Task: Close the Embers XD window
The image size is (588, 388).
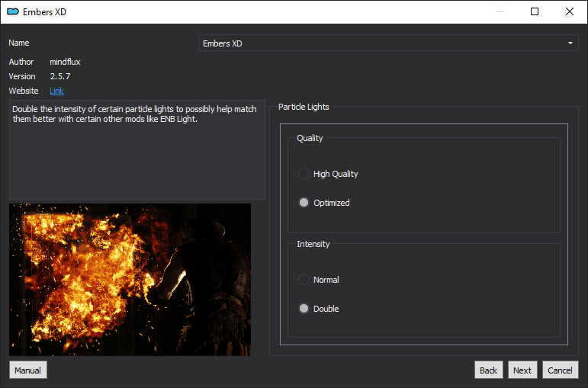Action: pos(569,11)
